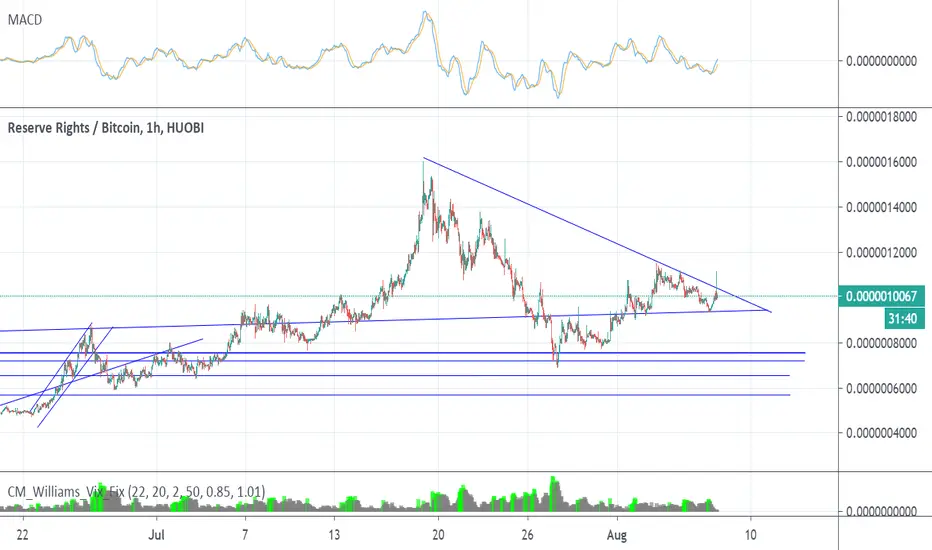Click price axis label 0.0000008000
This screenshot has height=550, width=932.
pos(881,342)
